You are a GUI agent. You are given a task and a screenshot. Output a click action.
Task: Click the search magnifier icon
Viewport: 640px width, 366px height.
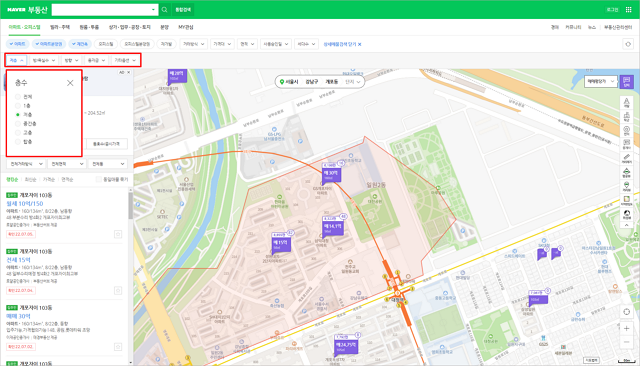click(164, 9)
